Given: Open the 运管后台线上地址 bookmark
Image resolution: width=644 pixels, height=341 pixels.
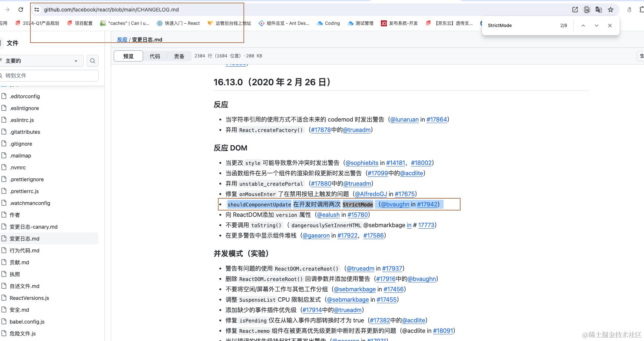Looking at the screenshot, I should coord(229,23).
